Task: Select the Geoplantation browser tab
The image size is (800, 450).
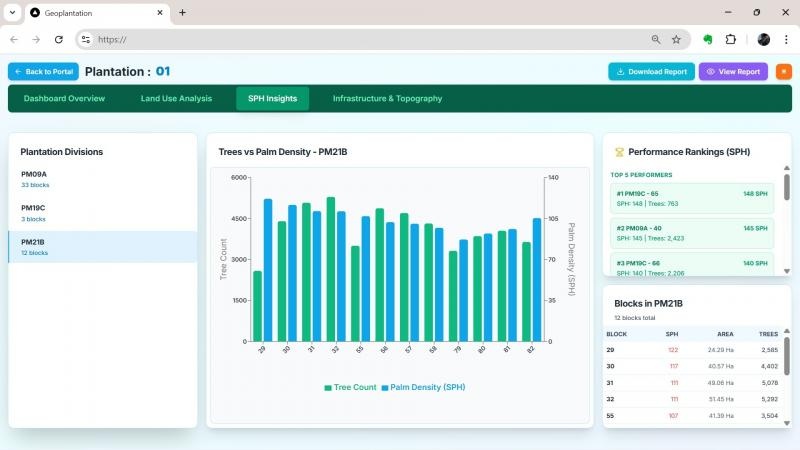Action: [x=97, y=13]
